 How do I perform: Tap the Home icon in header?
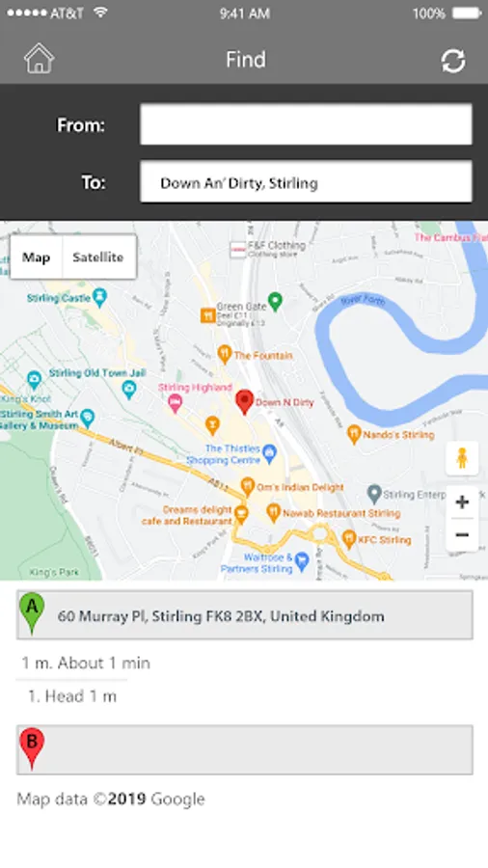click(39, 59)
